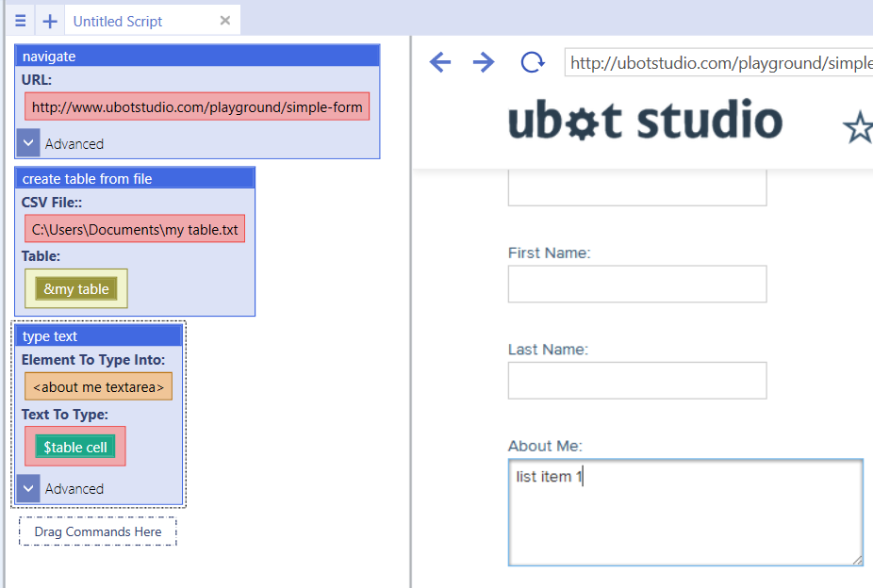Screen dimensions: 873x588
Task: Select create table from file command header
Action: pos(135,179)
